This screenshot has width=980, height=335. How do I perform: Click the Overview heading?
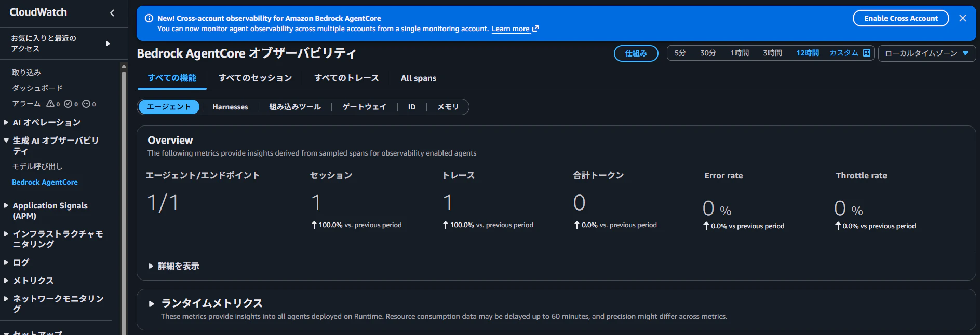click(170, 140)
